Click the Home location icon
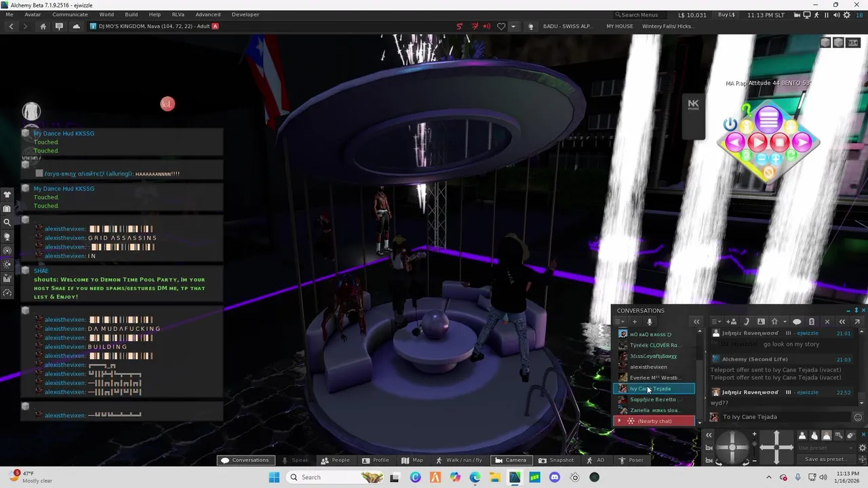The width and height of the screenshot is (868, 488). click(43, 26)
